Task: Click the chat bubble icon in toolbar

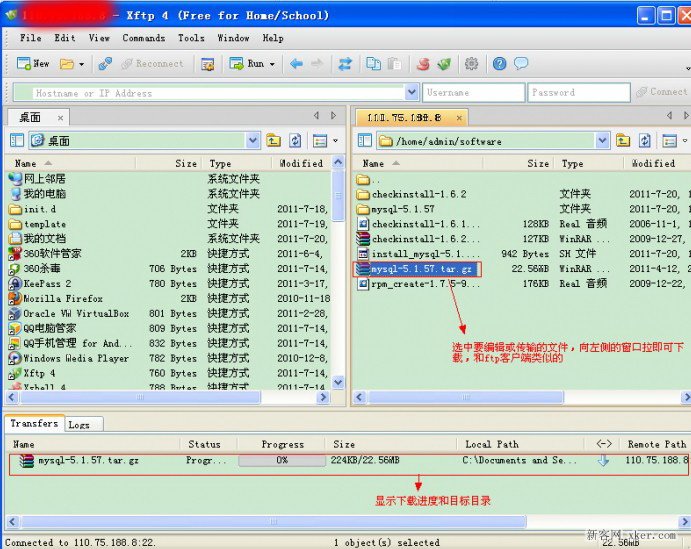Action: [521, 63]
